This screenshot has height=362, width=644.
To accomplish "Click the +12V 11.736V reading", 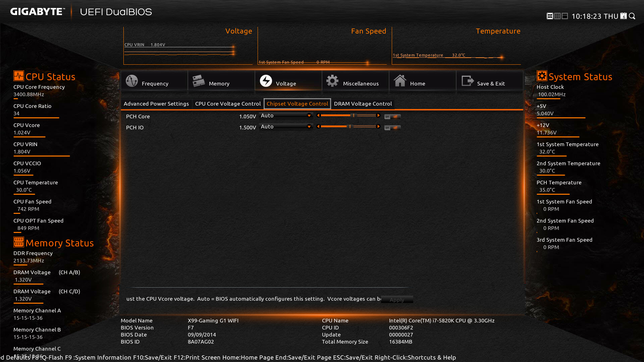I will (547, 132).
